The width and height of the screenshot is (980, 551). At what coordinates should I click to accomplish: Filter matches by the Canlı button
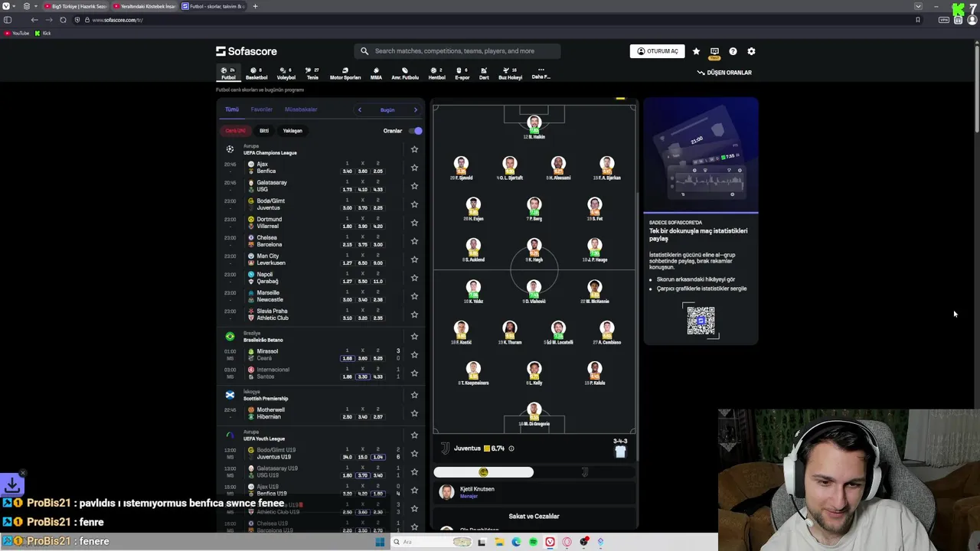pos(235,131)
